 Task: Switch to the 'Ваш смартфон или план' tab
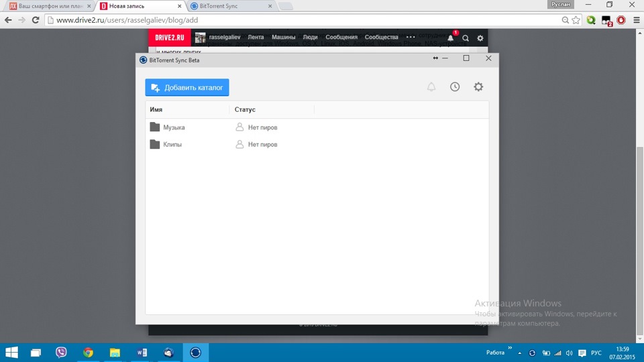pos(50,6)
